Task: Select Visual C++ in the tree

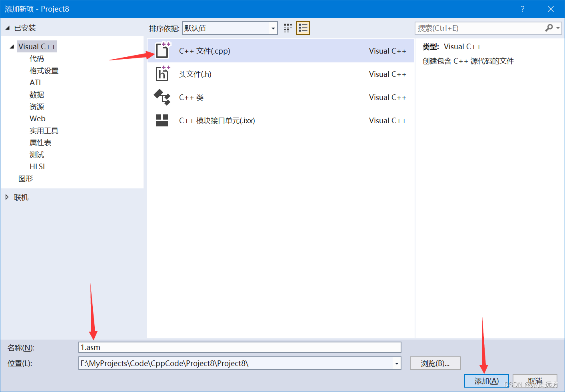Action: click(37, 46)
